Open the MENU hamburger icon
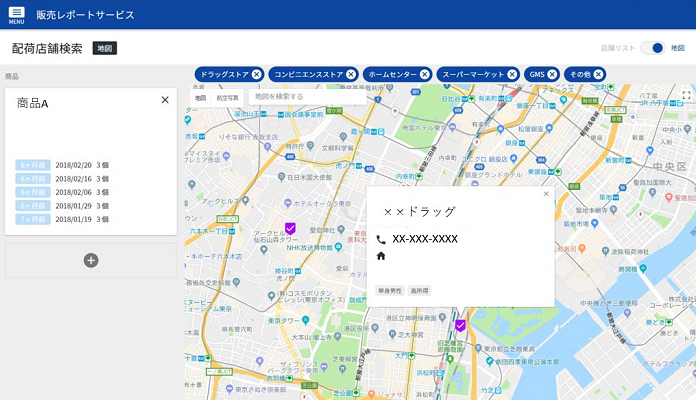The width and height of the screenshot is (696, 400). pyautogui.click(x=16, y=15)
